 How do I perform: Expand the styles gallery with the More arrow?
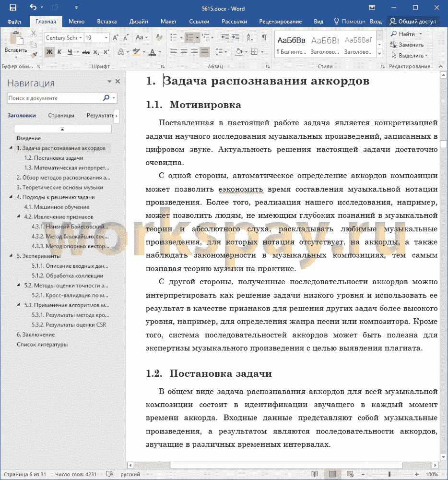(x=379, y=53)
